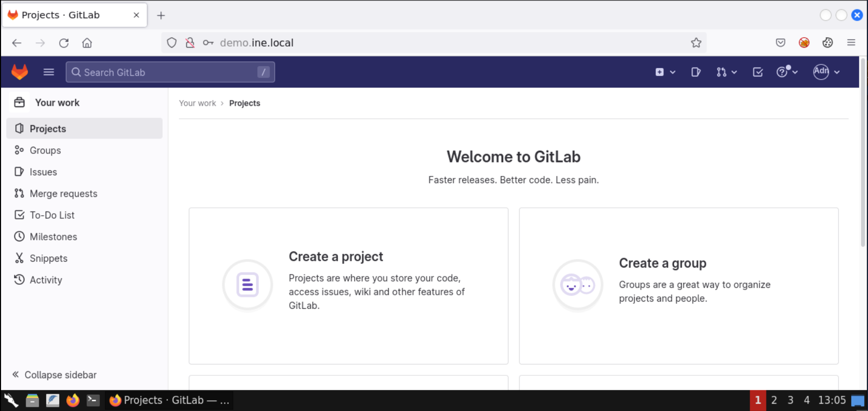Open the Create a project card
Viewport: 868px width, 411px height.
[x=348, y=286]
